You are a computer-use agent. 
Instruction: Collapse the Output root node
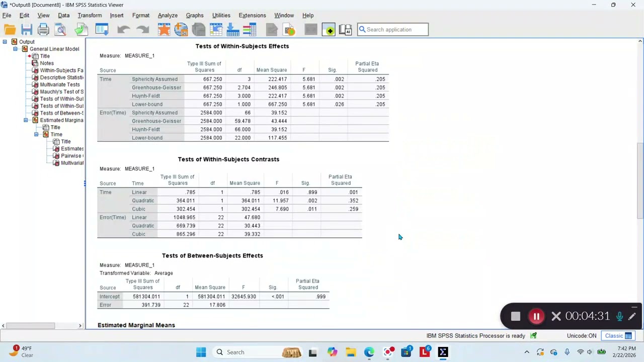5,42
